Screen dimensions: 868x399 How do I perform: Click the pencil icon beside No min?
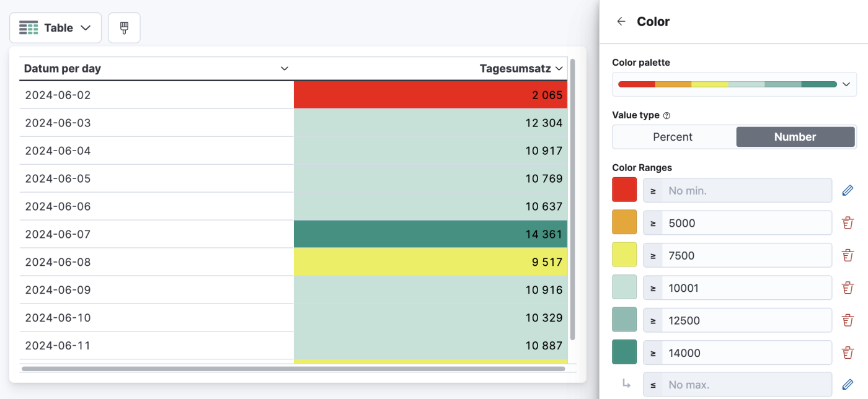[848, 190]
